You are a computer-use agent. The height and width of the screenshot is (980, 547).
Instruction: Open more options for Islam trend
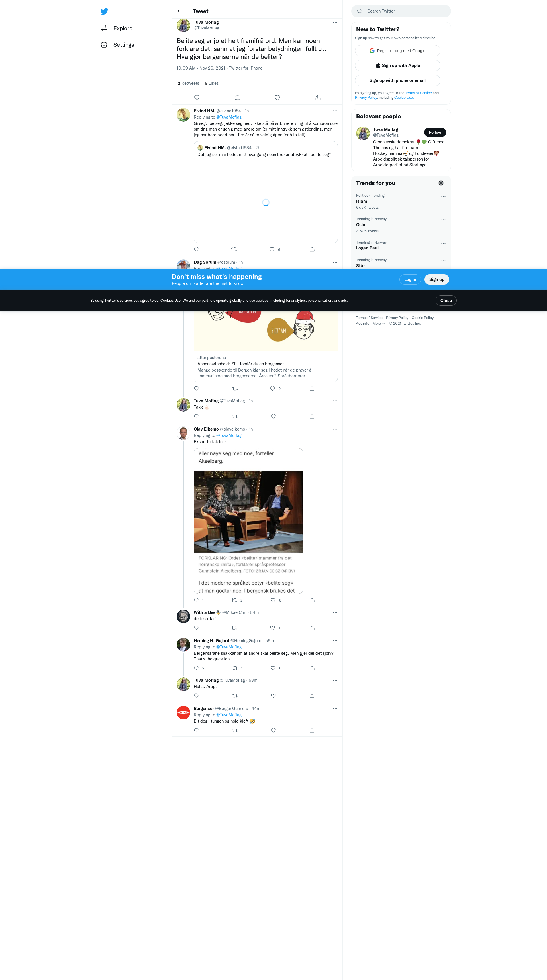coord(443,197)
